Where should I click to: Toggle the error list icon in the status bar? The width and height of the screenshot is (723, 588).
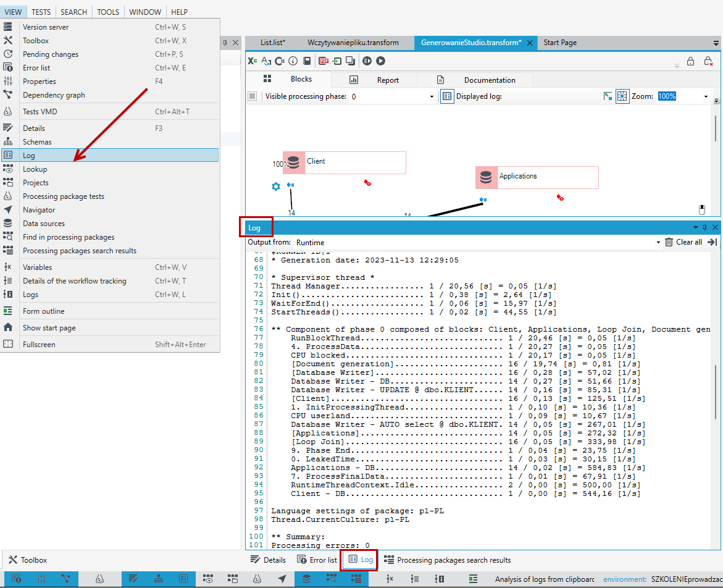point(17,579)
